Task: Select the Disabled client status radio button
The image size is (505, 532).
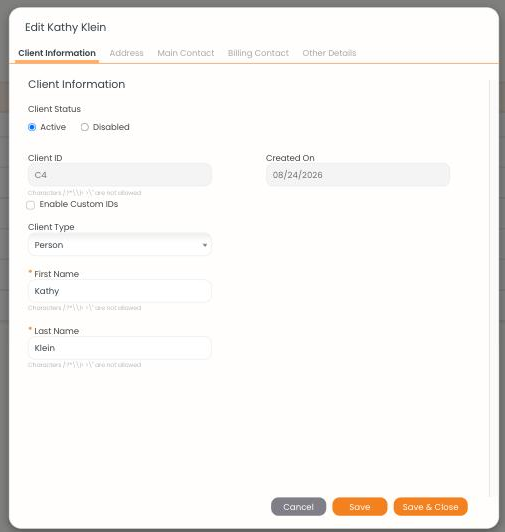Action: click(x=85, y=127)
